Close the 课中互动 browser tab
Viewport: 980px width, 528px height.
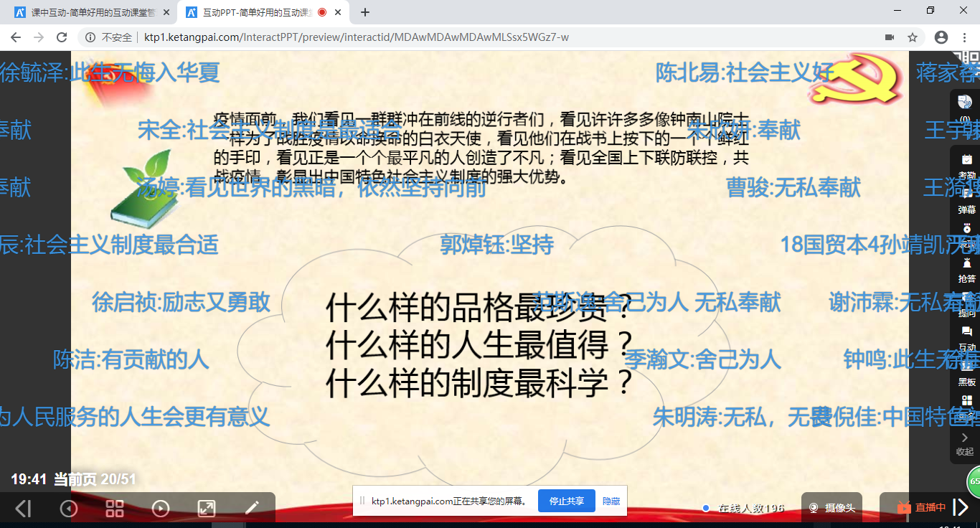pyautogui.click(x=166, y=12)
